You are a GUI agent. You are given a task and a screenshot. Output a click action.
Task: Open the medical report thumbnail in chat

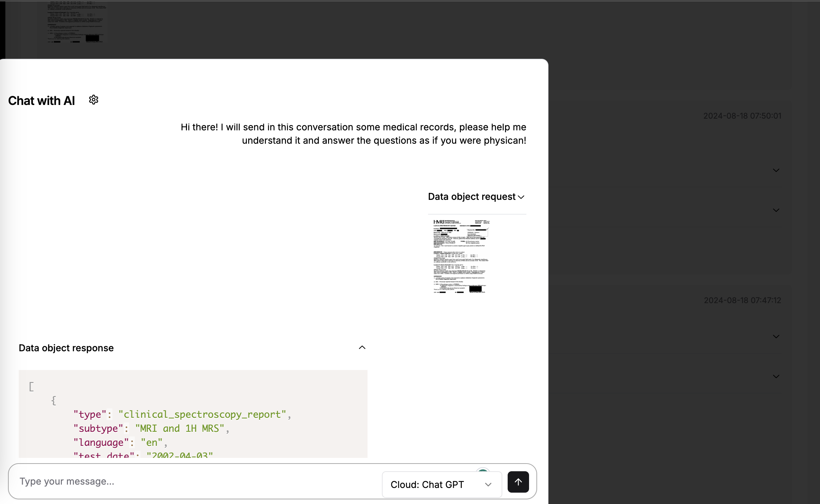coord(461,256)
